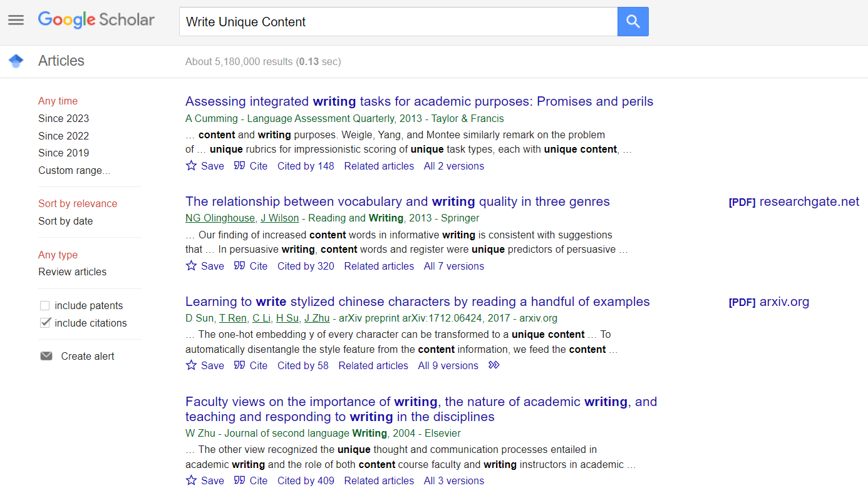Viewport: 868px width, 493px height.
Task: Open Cited by 409 link
Action: tap(306, 480)
